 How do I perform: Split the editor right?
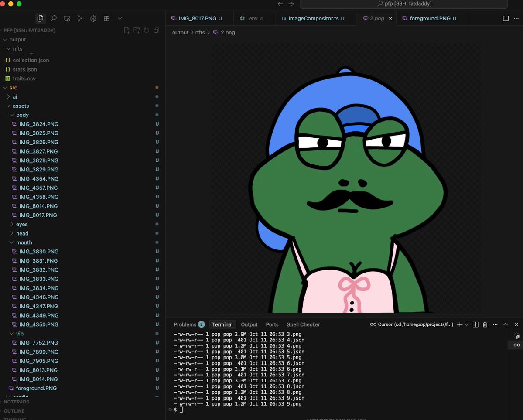pyautogui.click(x=506, y=19)
